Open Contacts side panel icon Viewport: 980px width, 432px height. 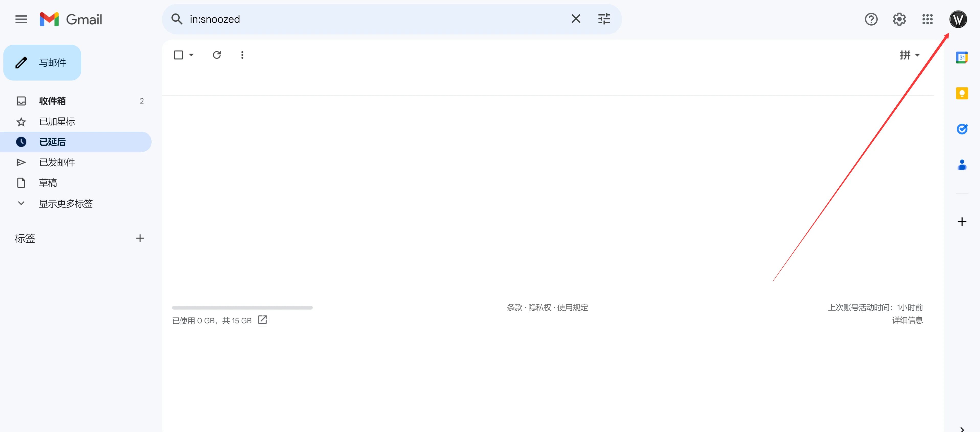(x=962, y=165)
